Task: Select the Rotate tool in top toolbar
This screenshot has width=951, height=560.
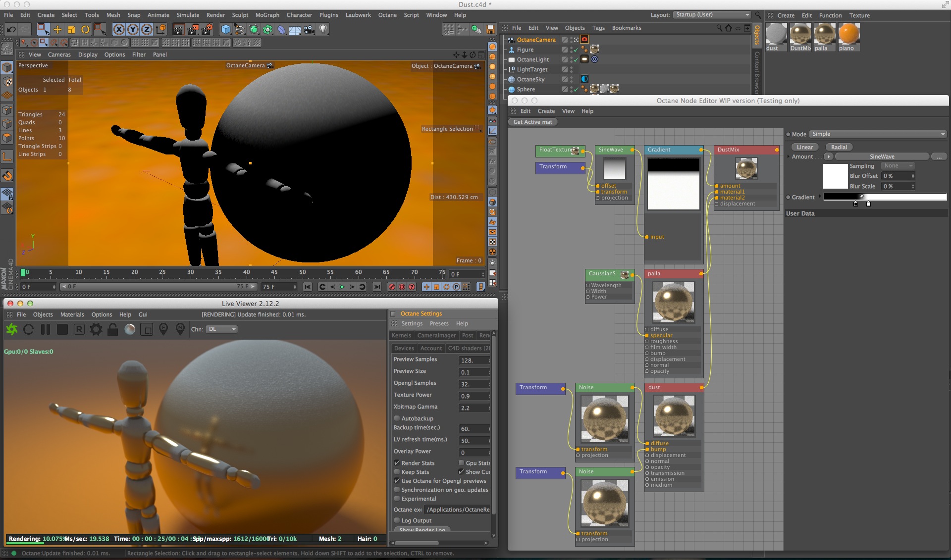Action: 85,29
